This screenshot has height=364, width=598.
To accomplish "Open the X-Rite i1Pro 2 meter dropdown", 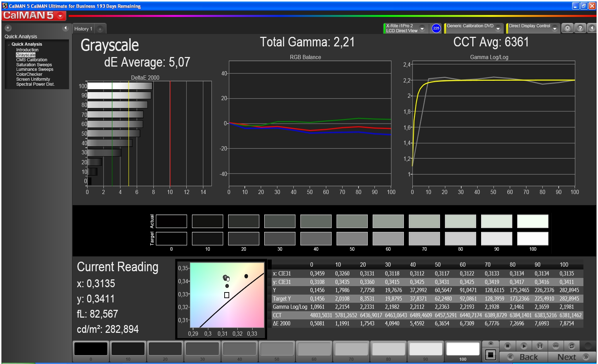I will click(422, 28).
